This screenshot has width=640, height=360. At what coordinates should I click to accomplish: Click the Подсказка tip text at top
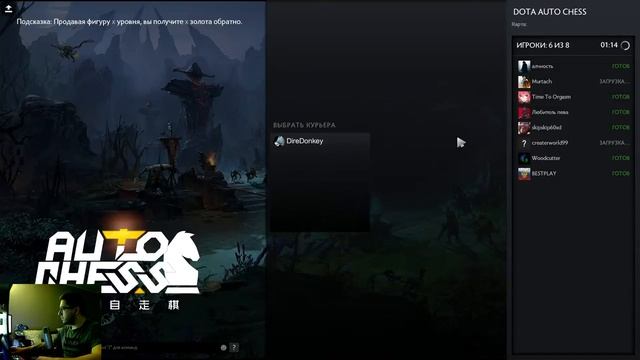129,22
